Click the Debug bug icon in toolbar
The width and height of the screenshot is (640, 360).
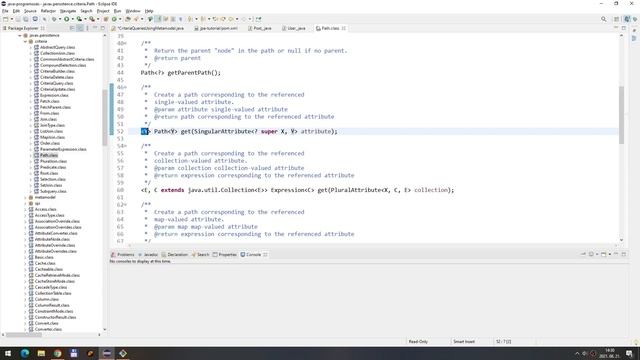(54, 19)
